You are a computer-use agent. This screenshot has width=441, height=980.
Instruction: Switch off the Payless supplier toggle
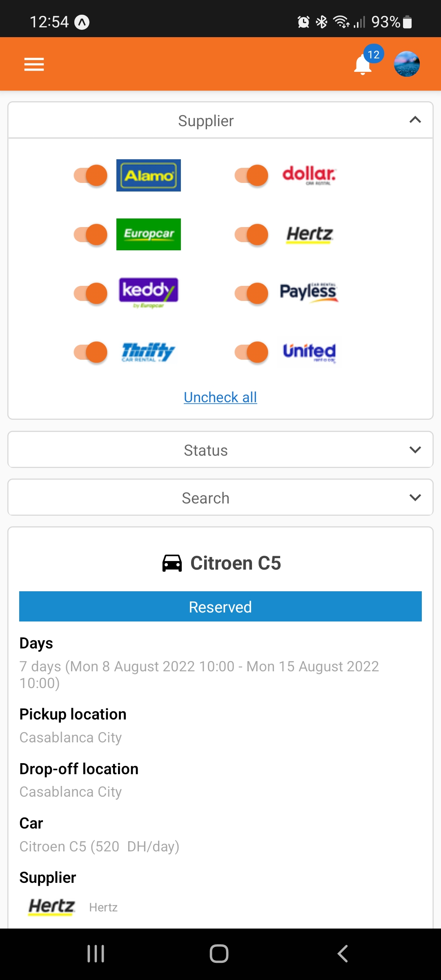point(252,293)
